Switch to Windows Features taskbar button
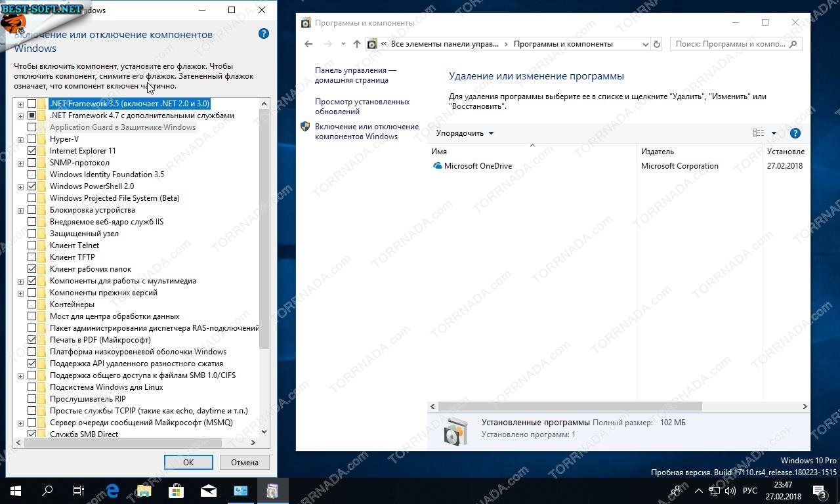This screenshot has height=504, width=840. (x=272, y=491)
